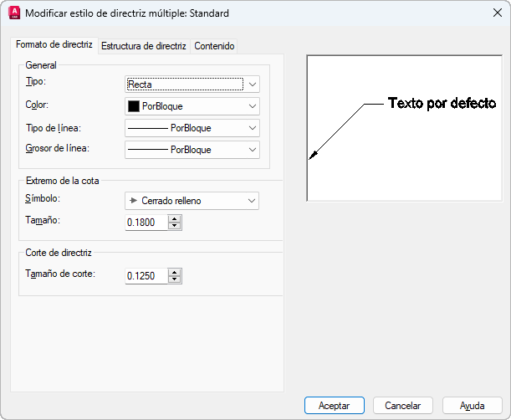Click the filled arrowhead icon in Símbolo field
511x420 pixels.
(x=133, y=201)
